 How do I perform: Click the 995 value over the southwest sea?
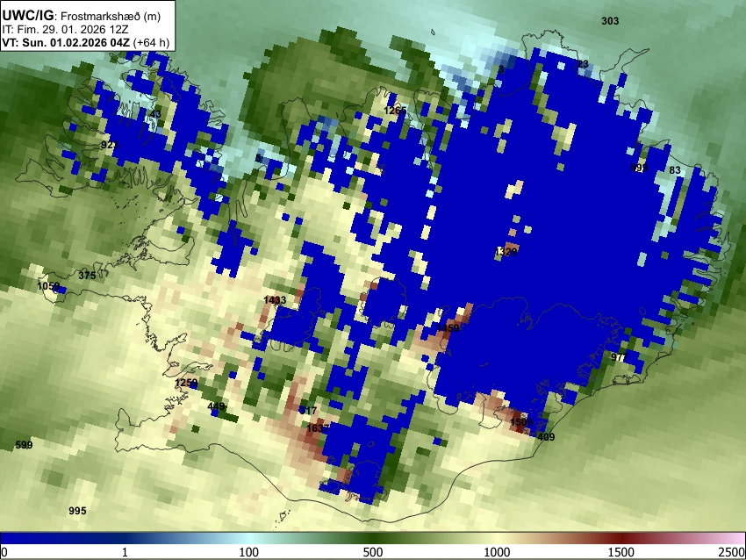click(x=77, y=511)
